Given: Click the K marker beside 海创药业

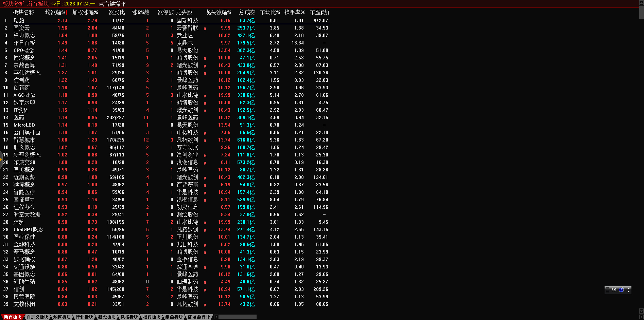Looking at the screenshot, I should [x=205, y=155].
